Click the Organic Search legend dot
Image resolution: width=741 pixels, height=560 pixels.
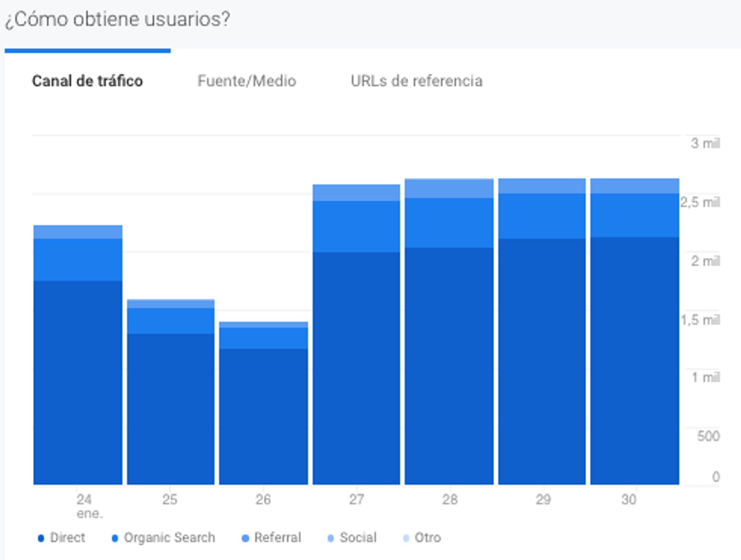click(x=115, y=538)
